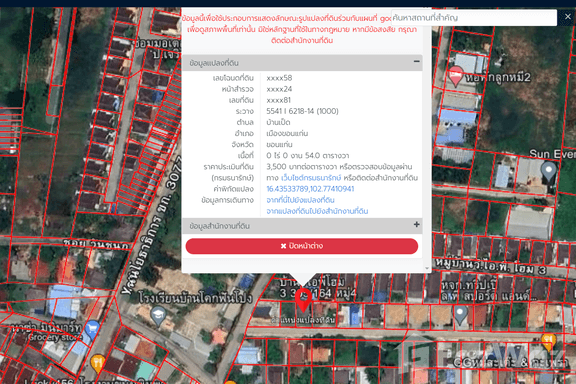The width and height of the screenshot is (576, 384).
Task: Select the gray marker near Sun Event
Action: click(549, 172)
